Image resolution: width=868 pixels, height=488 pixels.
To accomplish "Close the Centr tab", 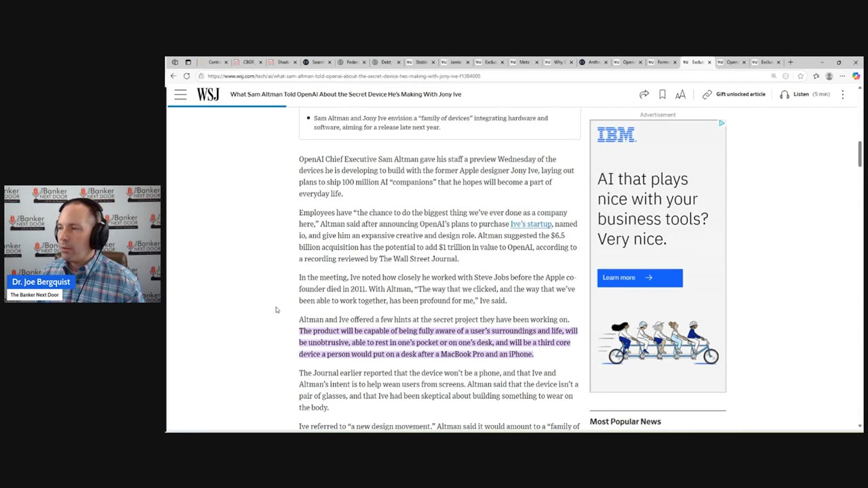I will (226, 62).
